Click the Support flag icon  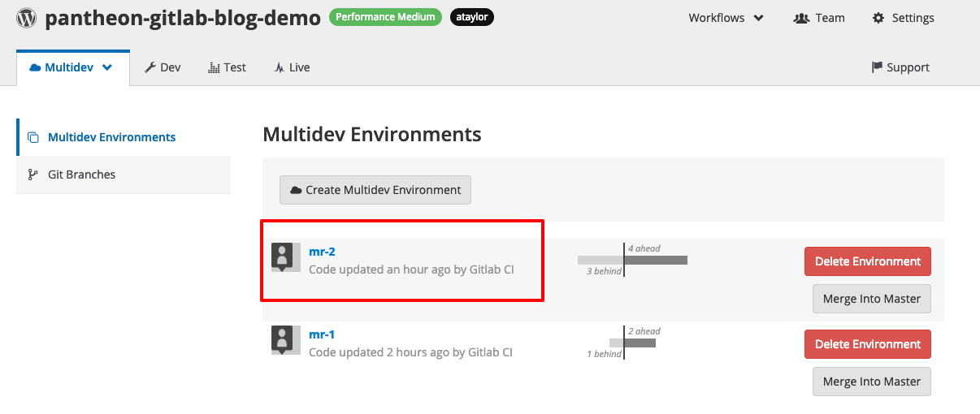877,67
